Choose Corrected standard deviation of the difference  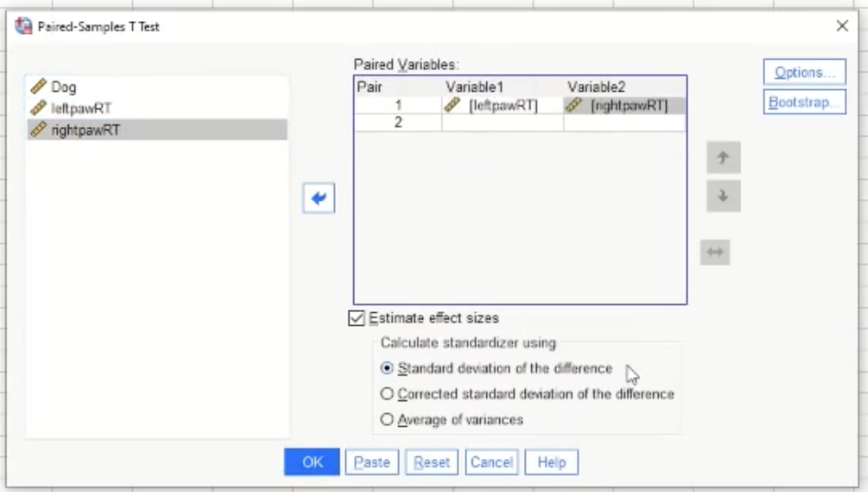click(x=387, y=394)
